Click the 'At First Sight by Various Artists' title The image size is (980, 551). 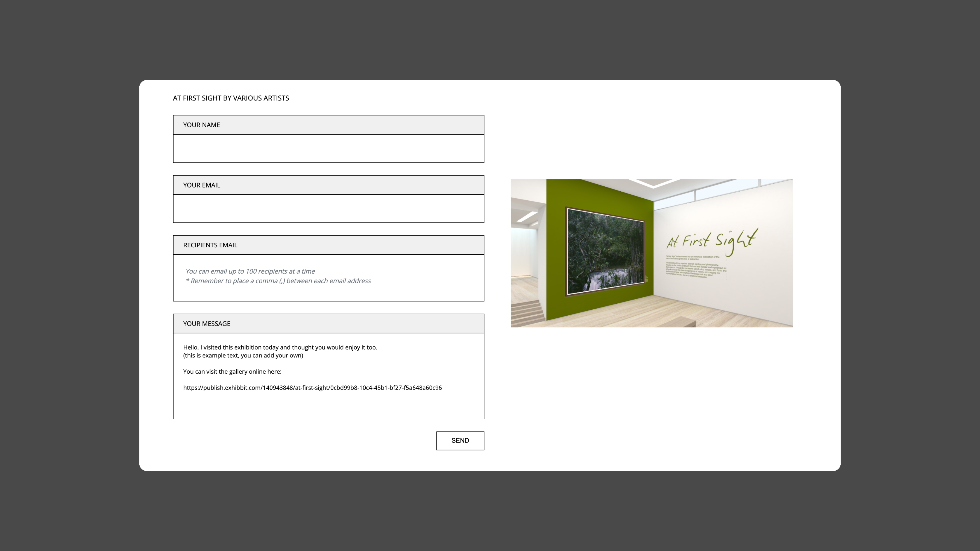(x=231, y=98)
